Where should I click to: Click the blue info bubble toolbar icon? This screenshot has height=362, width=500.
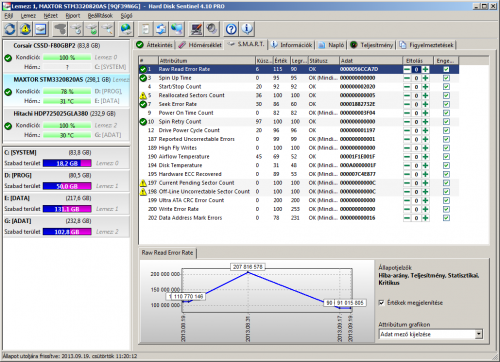point(247,29)
